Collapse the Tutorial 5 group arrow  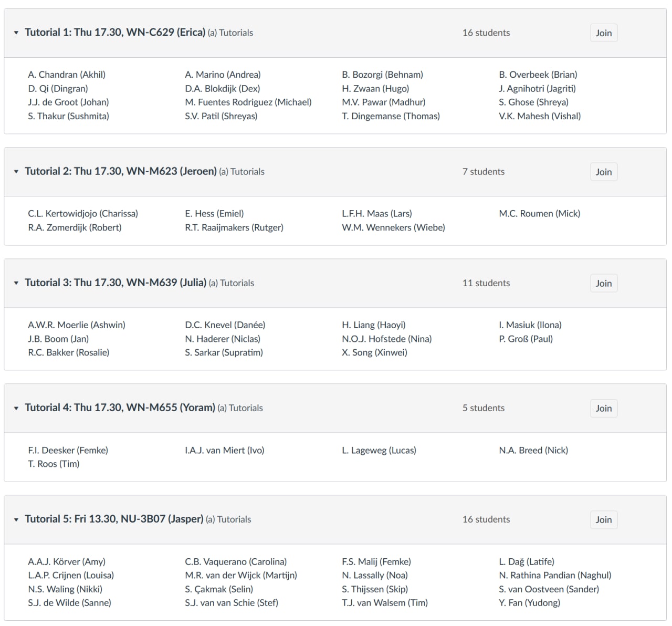point(16,519)
